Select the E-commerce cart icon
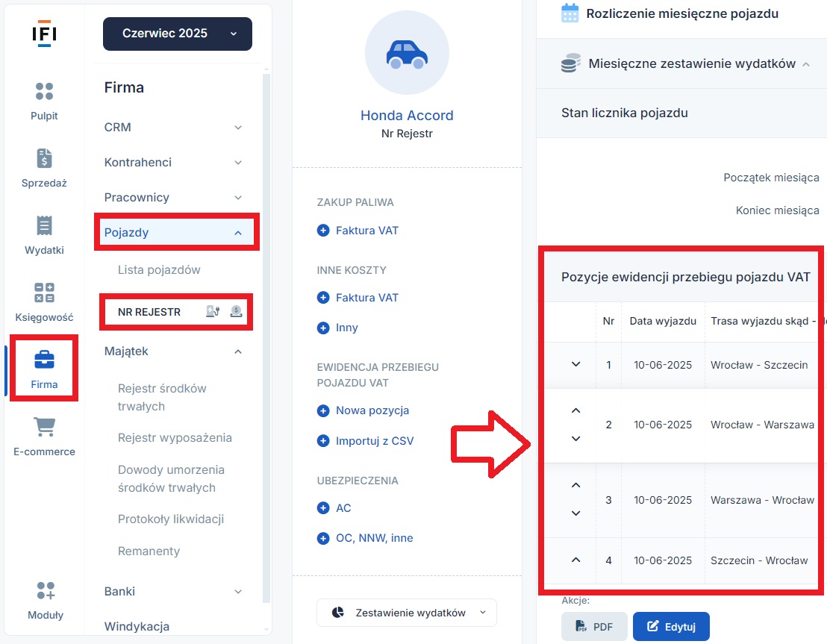Screen dimensions: 827x644 pyautogui.click(x=44, y=427)
